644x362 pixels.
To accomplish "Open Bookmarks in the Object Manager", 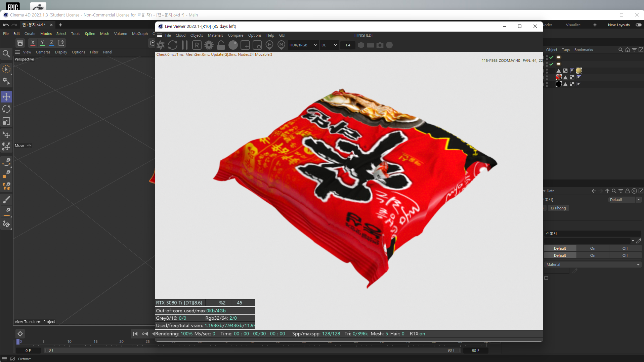I will pos(584,50).
